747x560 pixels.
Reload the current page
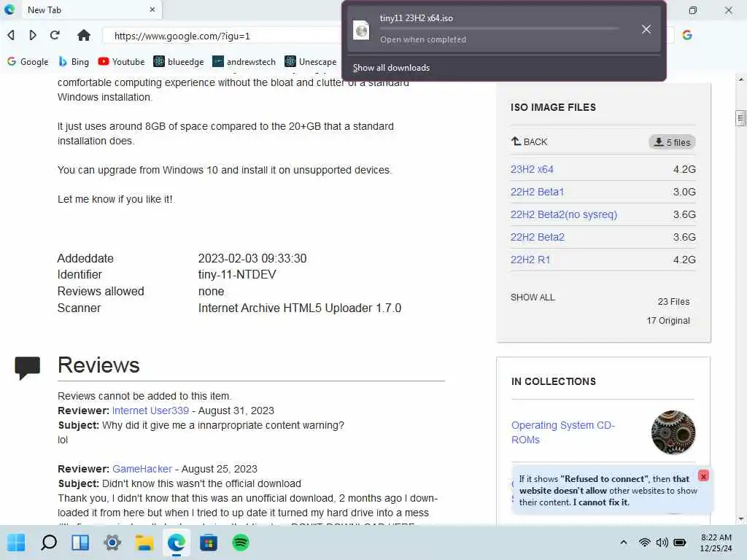pyautogui.click(x=55, y=35)
